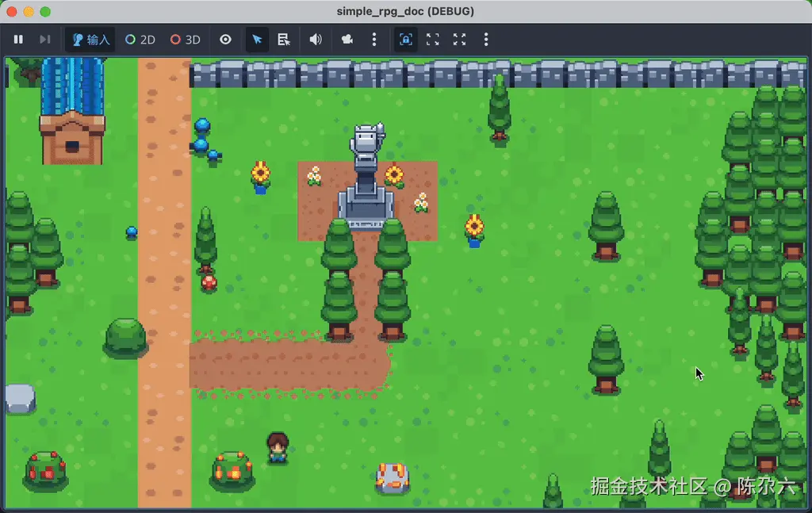Switch selection to 2D nodes

[140, 40]
